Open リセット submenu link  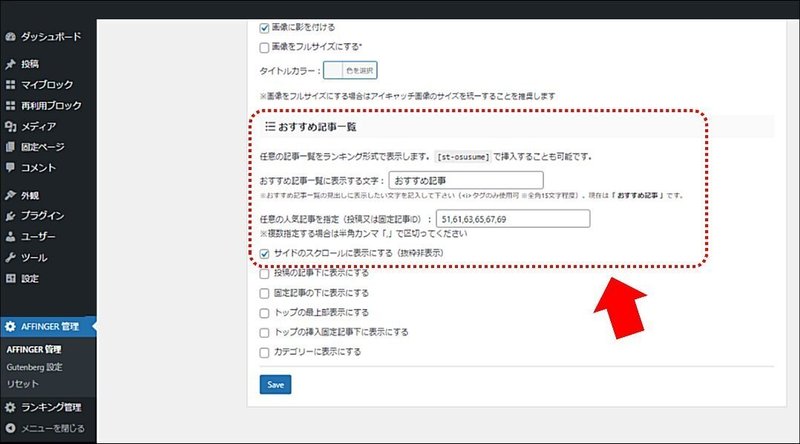click(22, 384)
